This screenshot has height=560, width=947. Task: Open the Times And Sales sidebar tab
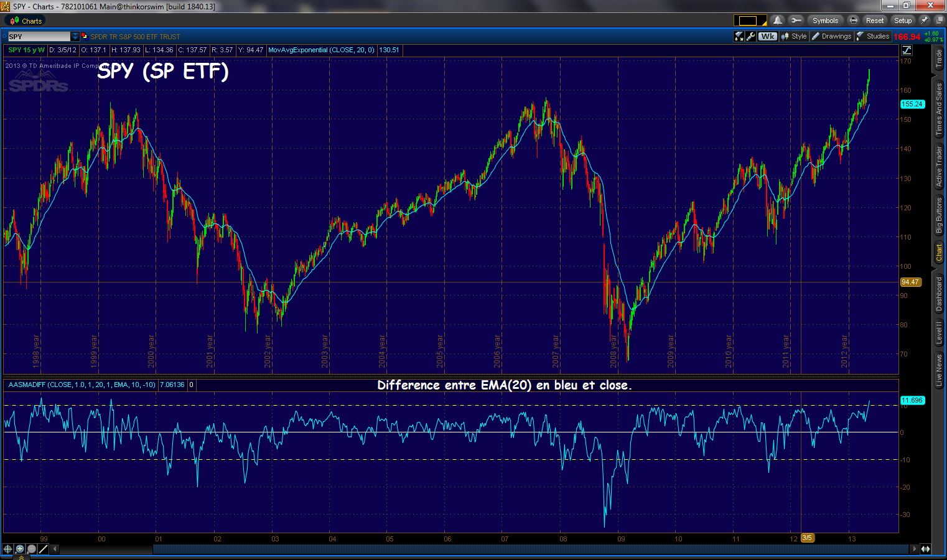(x=939, y=109)
